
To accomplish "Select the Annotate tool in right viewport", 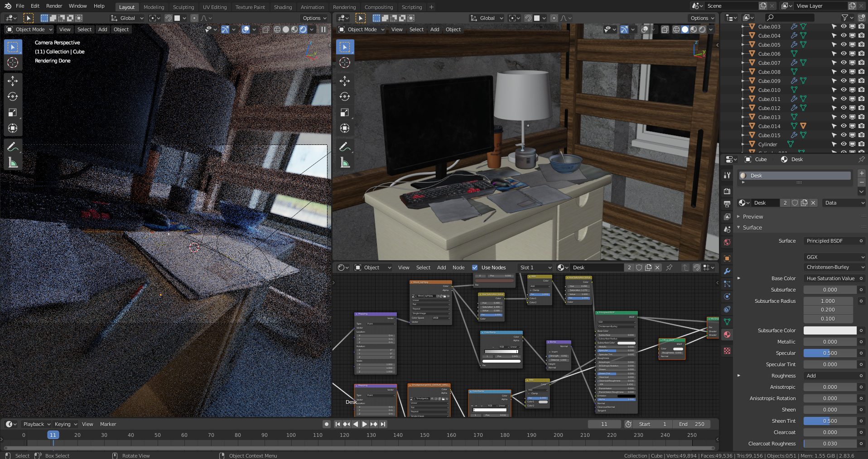I will click(345, 147).
